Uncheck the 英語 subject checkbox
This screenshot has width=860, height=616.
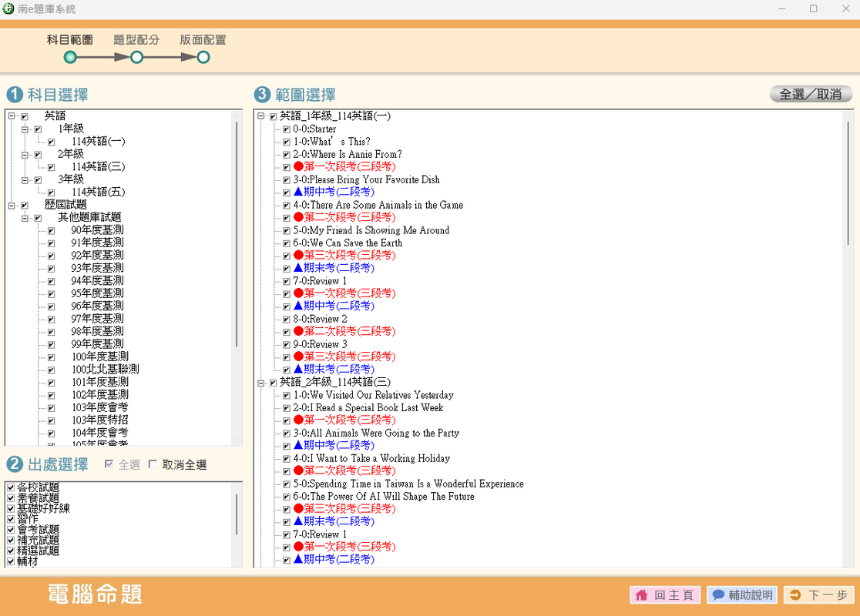tap(25, 116)
